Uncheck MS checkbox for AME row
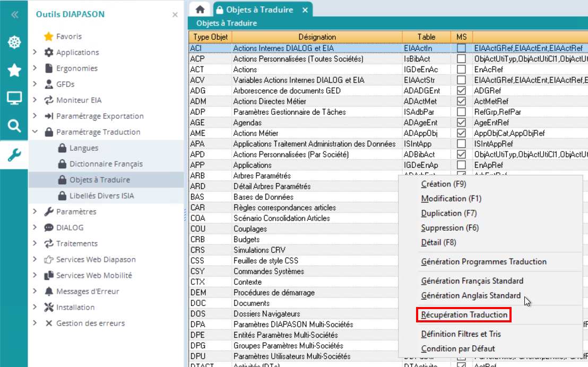Viewport: 588px width, 367px height. [461, 133]
